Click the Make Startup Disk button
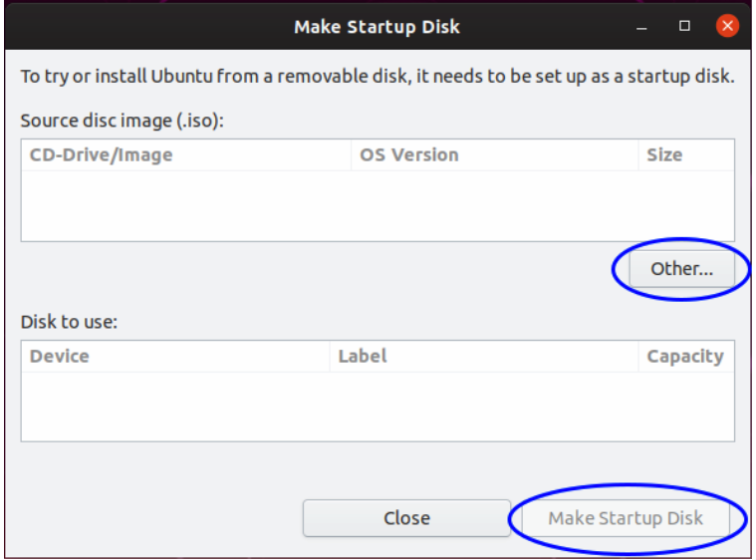The height and width of the screenshot is (560, 756). click(x=626, y=518)
